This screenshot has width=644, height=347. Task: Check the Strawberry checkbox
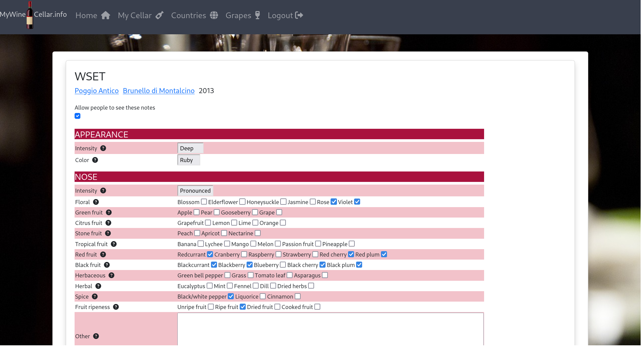point(315,255)
